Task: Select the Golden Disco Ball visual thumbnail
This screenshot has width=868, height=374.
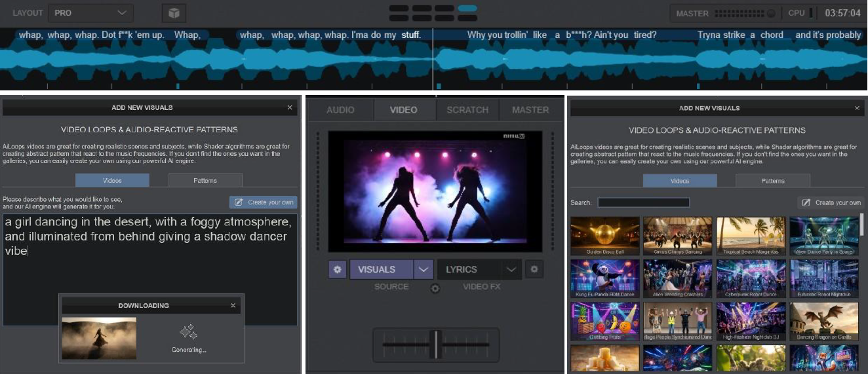Action: (x=605, y=236)
